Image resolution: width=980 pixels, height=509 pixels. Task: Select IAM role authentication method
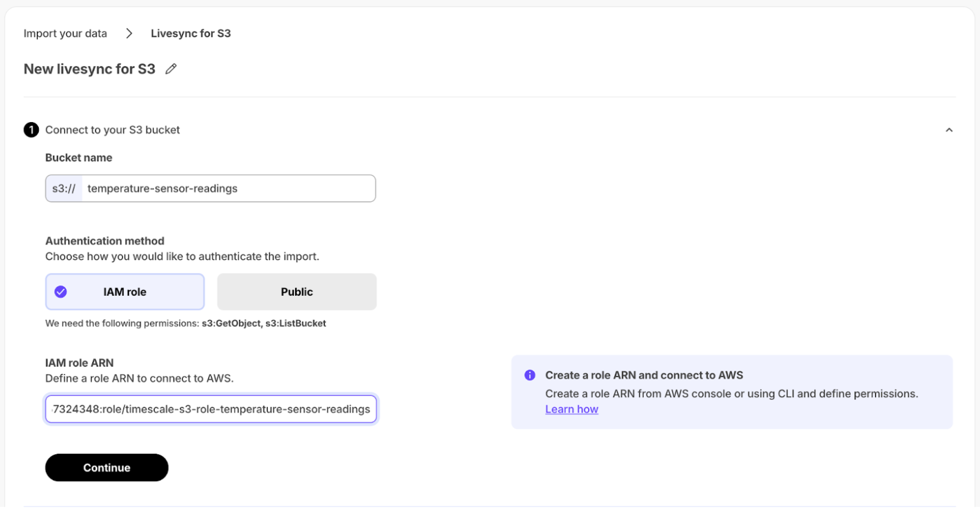125,292
